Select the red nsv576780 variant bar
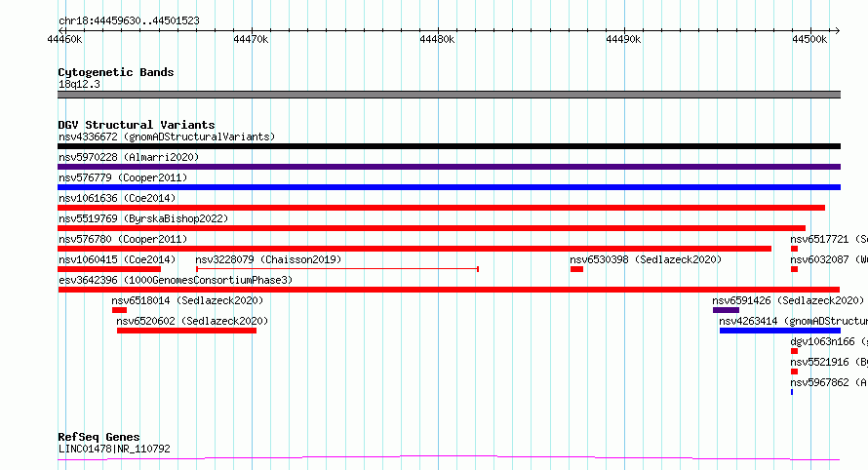The image size is (868, 470). point(414,249)
